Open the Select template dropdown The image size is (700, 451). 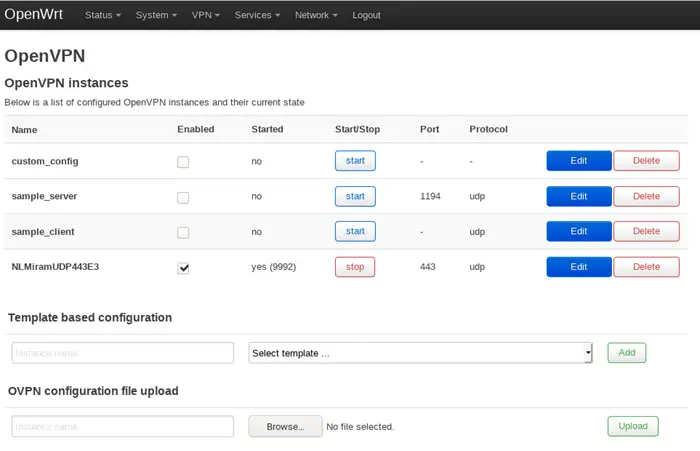[421, 353]
